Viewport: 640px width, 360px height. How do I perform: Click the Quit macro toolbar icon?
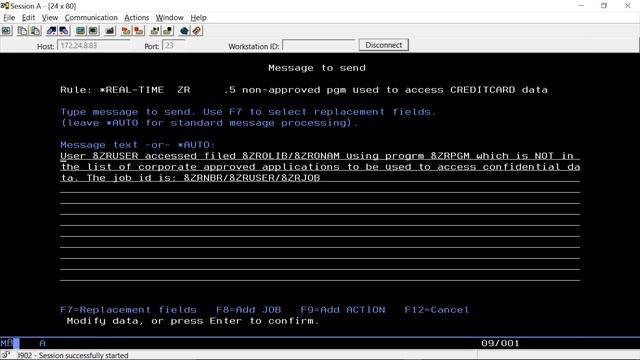[168, 31]
